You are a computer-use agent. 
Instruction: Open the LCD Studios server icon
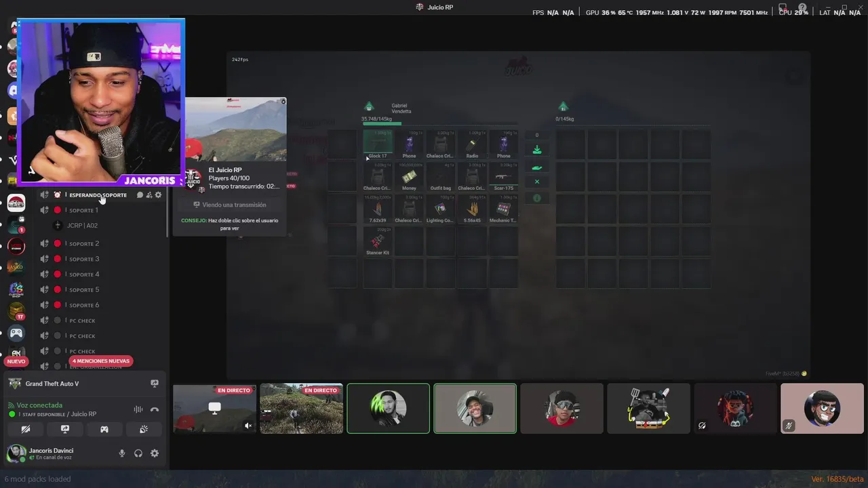(16, 246)
